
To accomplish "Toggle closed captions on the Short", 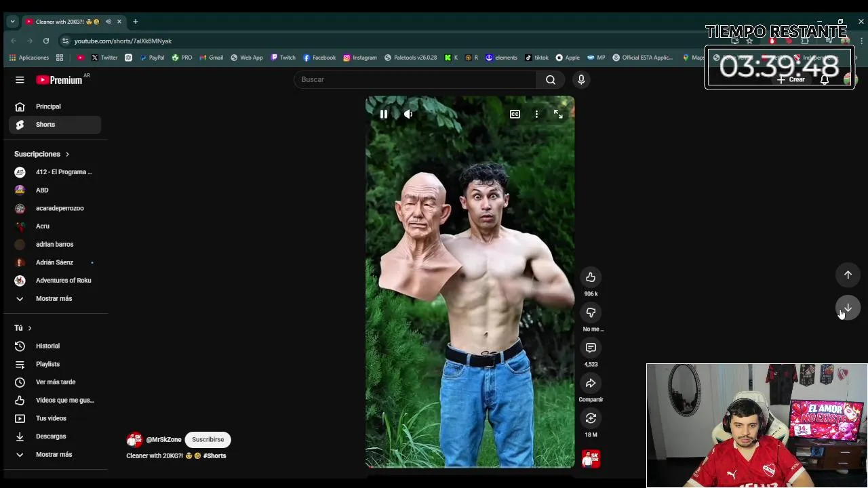I will 515,115.
